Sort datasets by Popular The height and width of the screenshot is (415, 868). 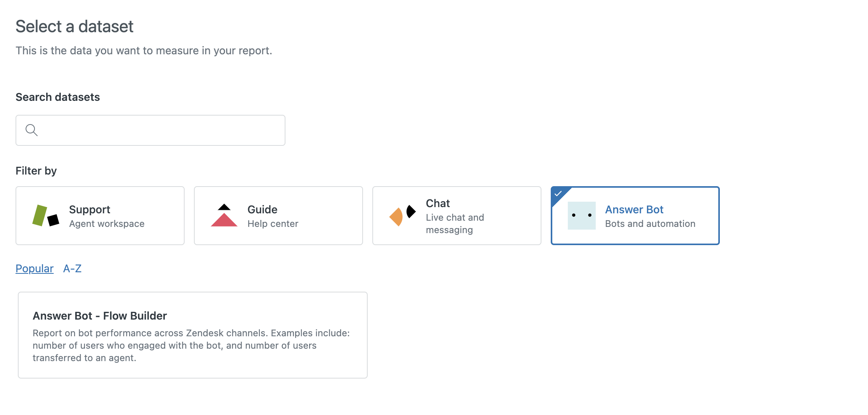(x=35, y=268)
